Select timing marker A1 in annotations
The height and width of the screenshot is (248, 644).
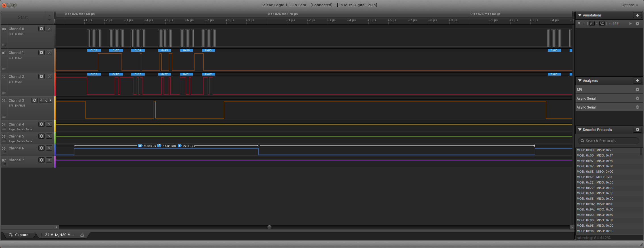(592, 24)
